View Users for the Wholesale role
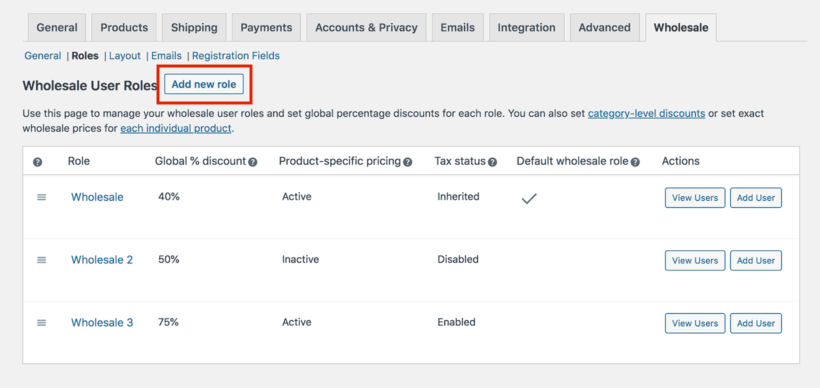820x388 pixels. tap(695, 198)
